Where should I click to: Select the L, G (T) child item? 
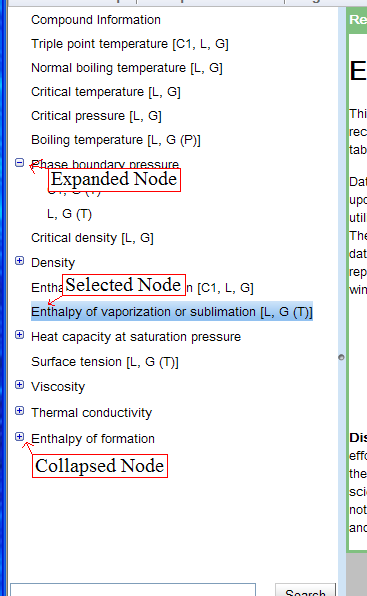tap(70, 214)
